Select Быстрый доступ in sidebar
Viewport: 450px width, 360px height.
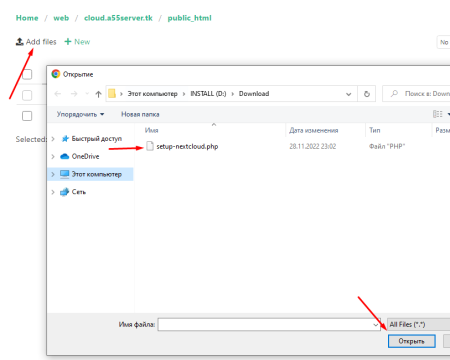[97, 139]
